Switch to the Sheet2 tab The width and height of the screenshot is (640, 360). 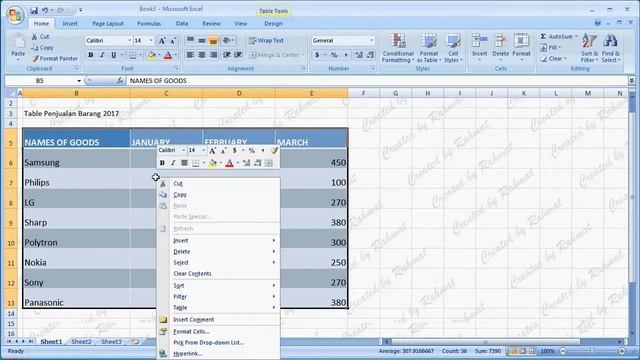[x=81, y=342]
